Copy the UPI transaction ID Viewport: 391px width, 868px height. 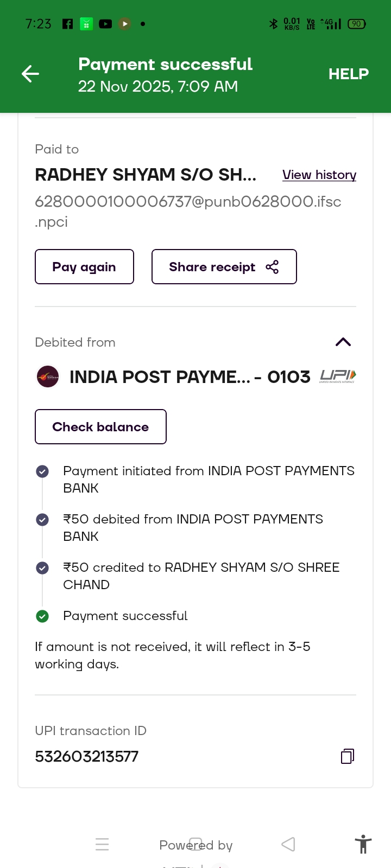(x=348, y=756)
